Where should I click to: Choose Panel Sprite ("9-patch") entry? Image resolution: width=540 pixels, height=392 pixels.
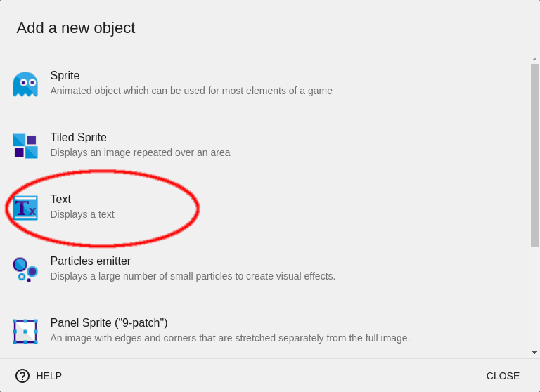point(109,323)
